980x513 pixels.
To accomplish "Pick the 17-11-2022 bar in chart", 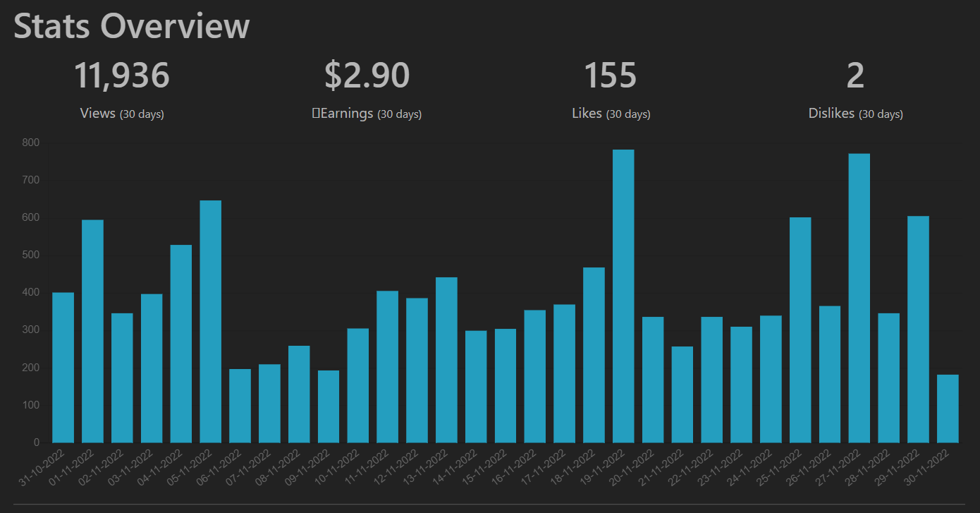I will [x=565, y=373].
